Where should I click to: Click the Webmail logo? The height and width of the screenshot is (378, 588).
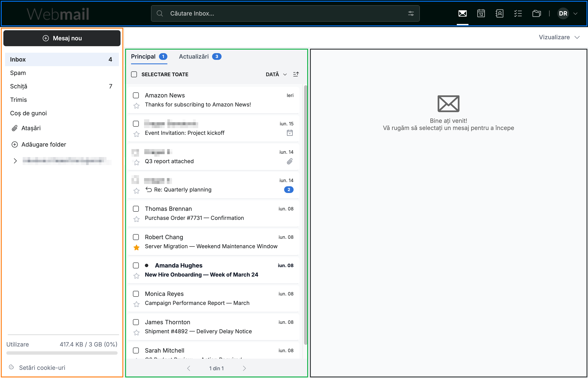coord(58,14)
